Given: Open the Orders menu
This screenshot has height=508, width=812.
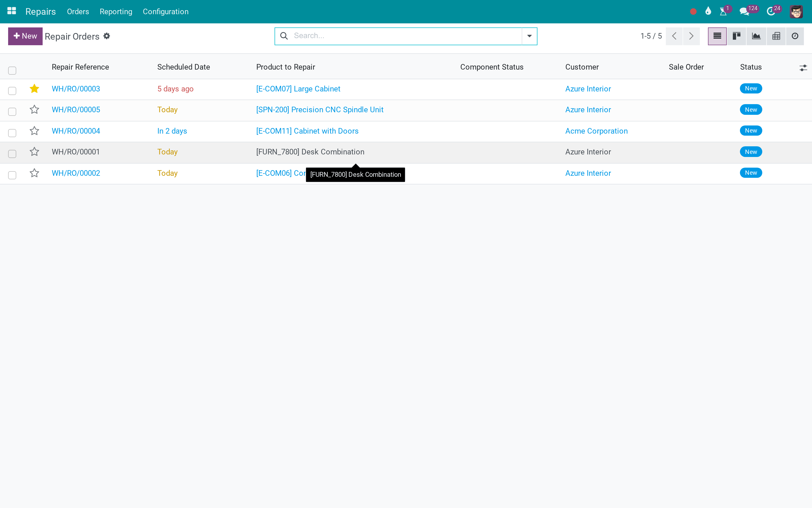Looking at the screenshot, I should pyautogui.click(x=78, y=11).
